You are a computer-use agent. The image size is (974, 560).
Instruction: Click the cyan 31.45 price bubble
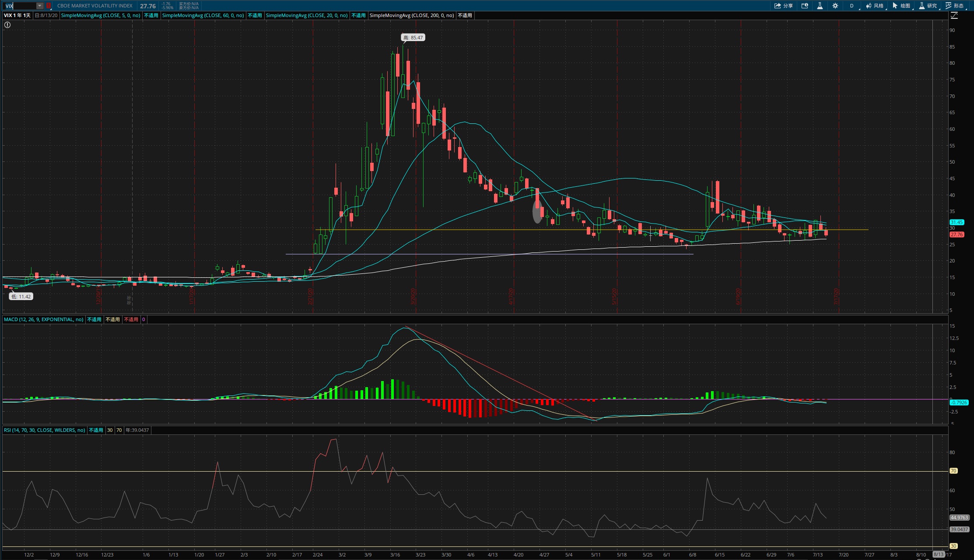pyautogui.click(x=956, y=222)
